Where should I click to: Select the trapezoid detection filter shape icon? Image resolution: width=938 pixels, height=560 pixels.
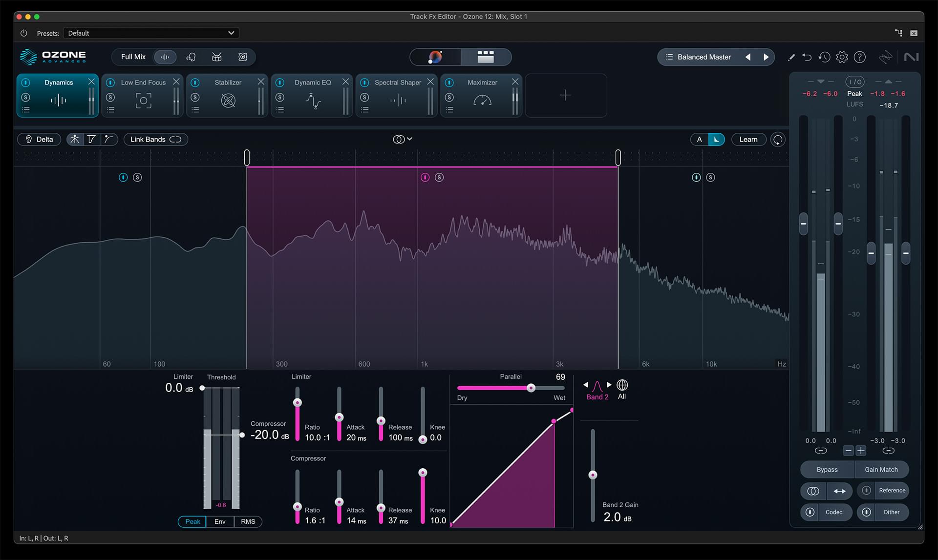[91, 139]
